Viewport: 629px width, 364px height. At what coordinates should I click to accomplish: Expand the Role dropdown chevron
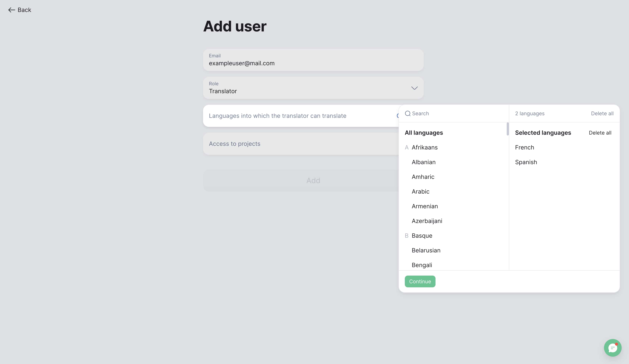[x=414, y=88]
